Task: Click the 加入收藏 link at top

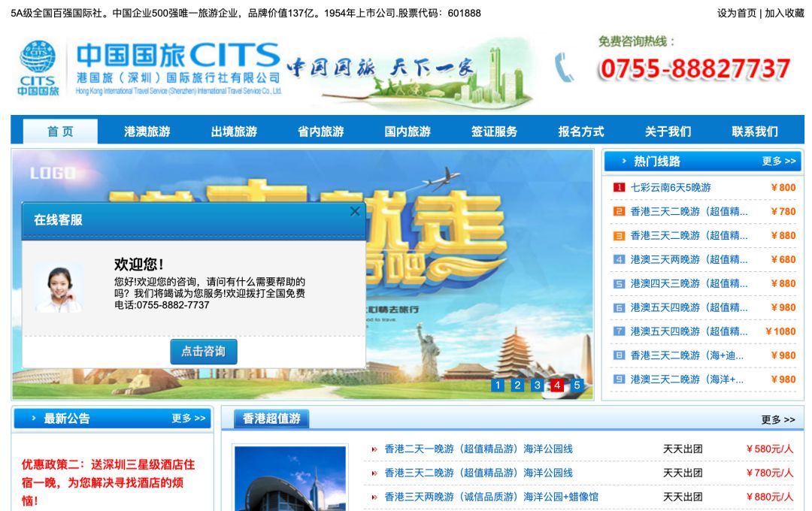Action: (x=784, y=13)
